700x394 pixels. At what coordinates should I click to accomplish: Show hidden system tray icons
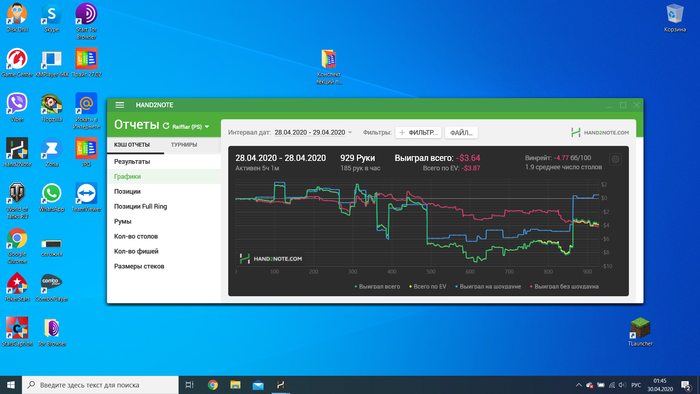(x=578, y=385)
